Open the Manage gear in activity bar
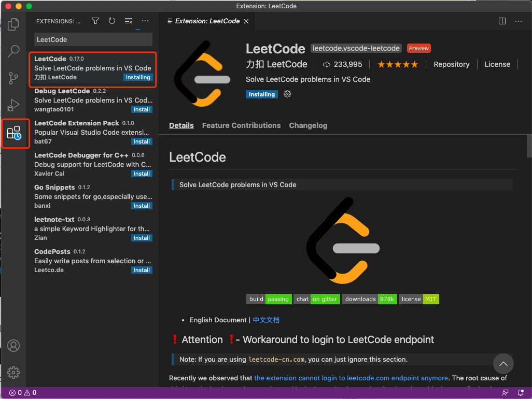532x399 pixels. coord(13,373)
